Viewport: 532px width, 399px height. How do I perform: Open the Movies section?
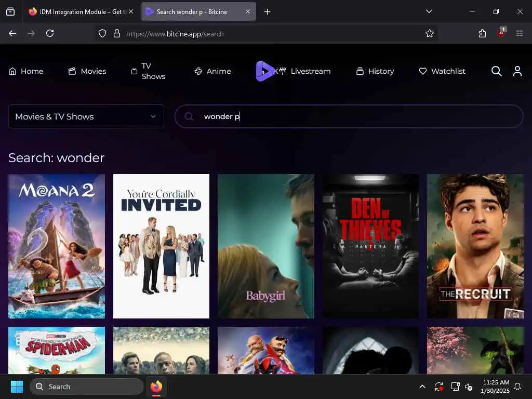click(x=87, y=71)
